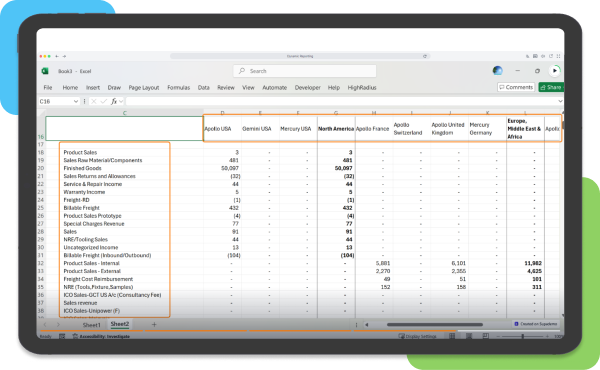Viewport: 600px width, 370px height.
Task: Open the Automate ribbon tab
Action: click(x=274, y=88)
